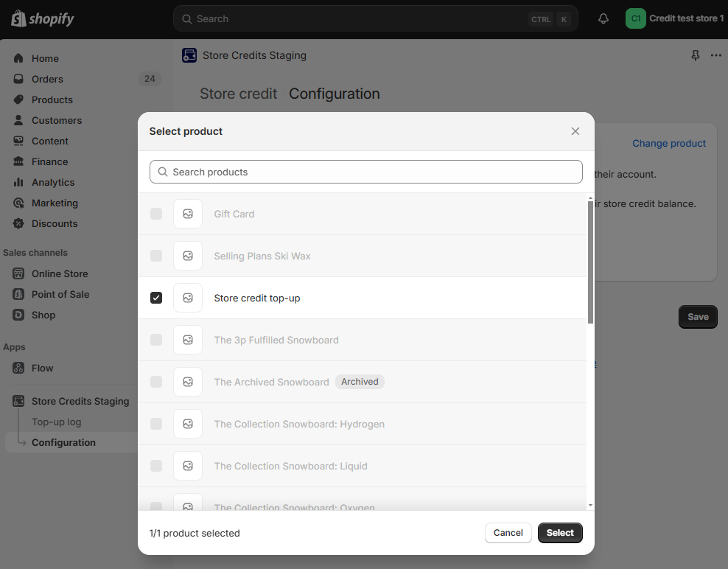728x569 pixels.
Task: Click the Marketing target icon
Action: click(18, 203)
